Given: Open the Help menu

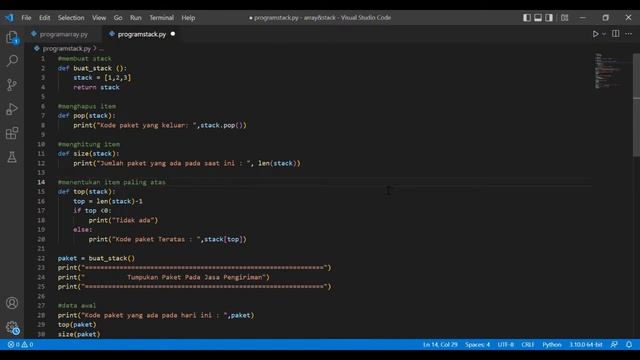Looking at the screenshot, I should [188, 18].
